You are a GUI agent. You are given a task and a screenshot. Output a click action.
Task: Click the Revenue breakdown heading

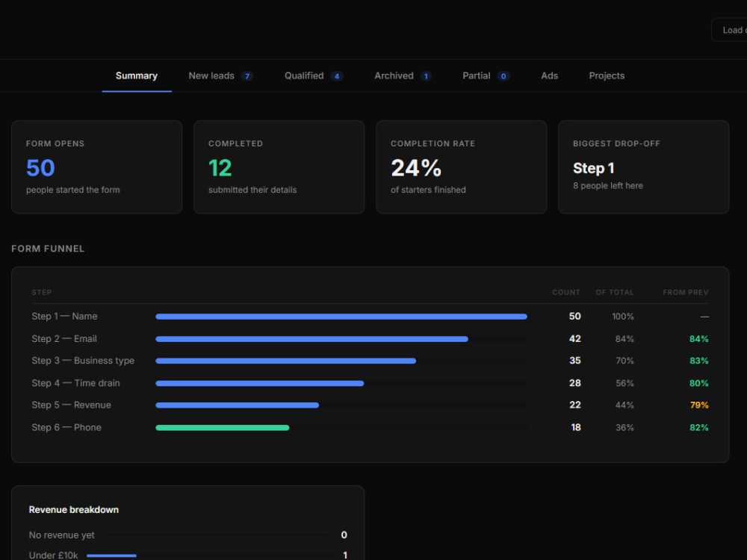74,509
